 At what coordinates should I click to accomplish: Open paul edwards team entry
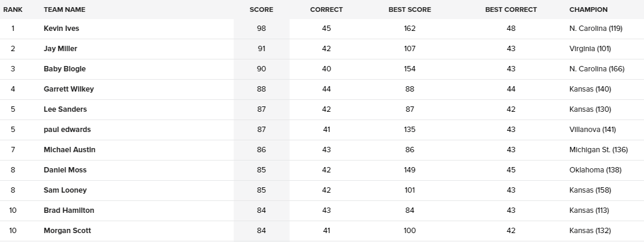(67, 130)
